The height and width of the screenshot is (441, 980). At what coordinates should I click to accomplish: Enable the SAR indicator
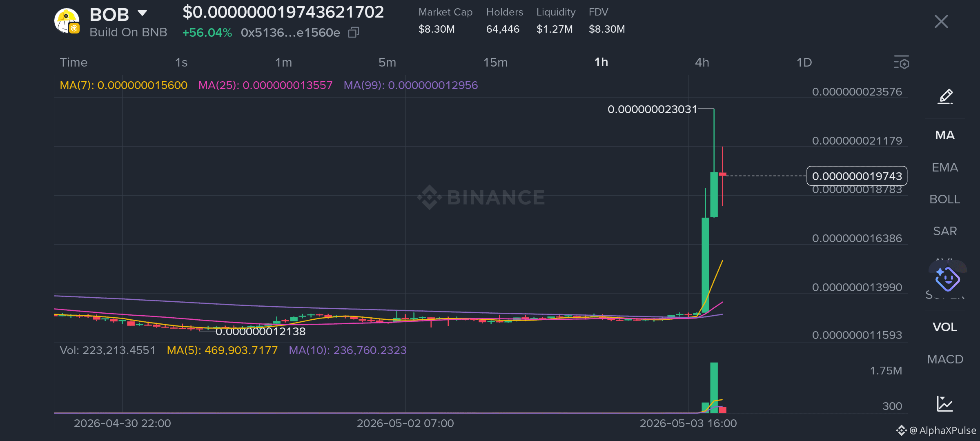pos(945,231)
